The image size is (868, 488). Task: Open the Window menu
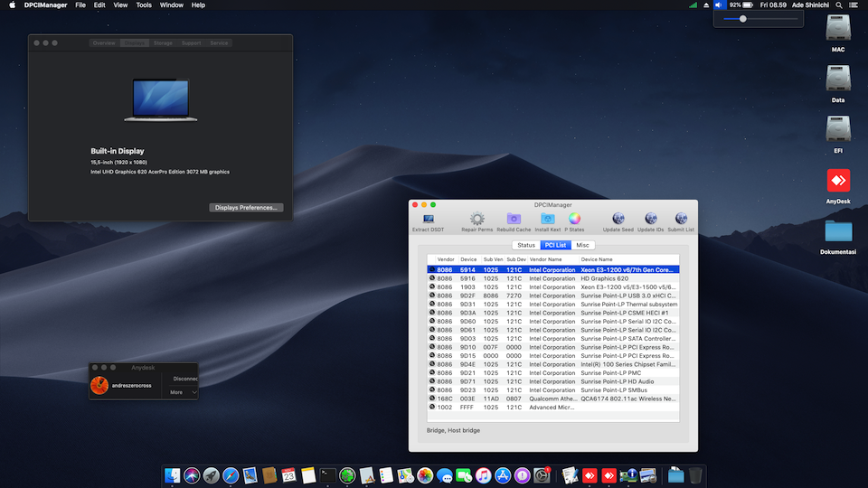click(x=172, y=5)
